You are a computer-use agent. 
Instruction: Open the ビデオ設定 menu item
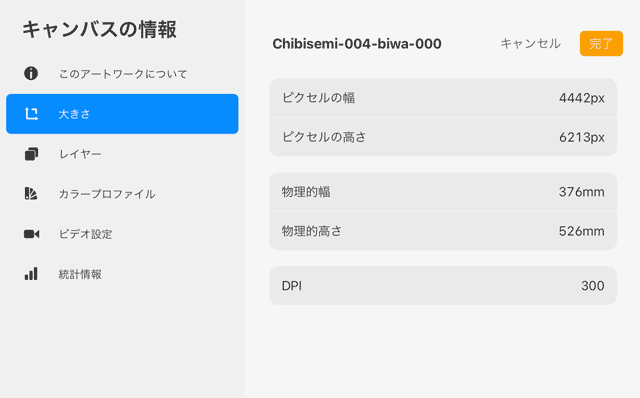[85, 234]
